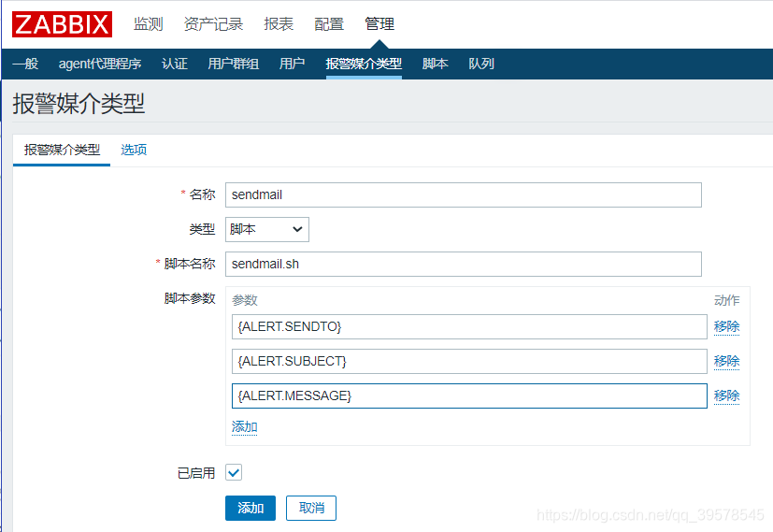The height and width of the screenshot is (532, 773).
Task: Go to the 用户群组 submenu
Action: pos(233,64)
